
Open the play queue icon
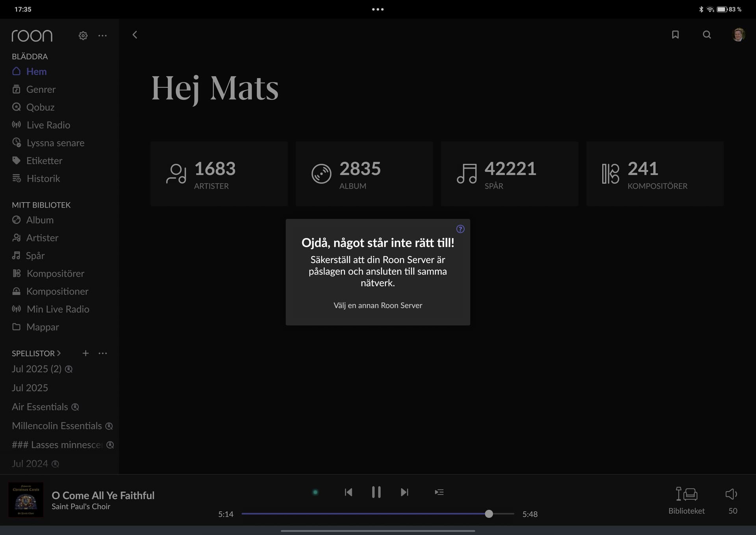[439, 492]
